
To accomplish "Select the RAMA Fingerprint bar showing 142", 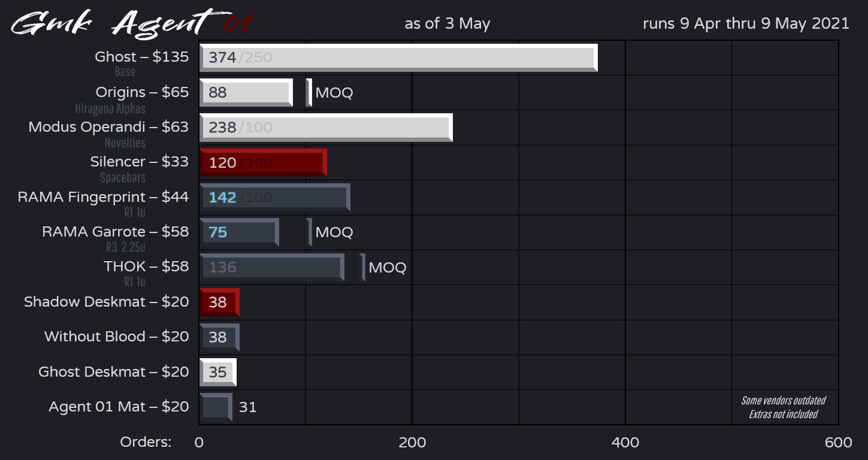I will (274, 197).
